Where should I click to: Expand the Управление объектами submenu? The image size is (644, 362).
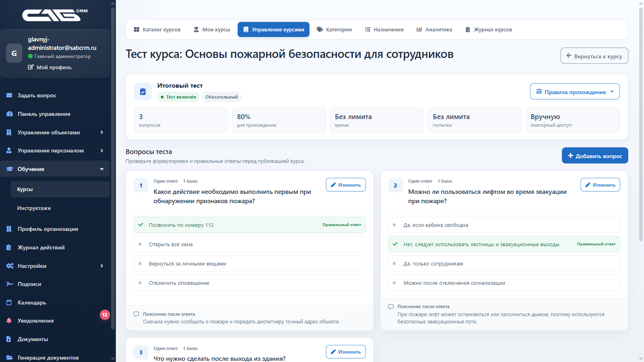click(x=102, y=132)
